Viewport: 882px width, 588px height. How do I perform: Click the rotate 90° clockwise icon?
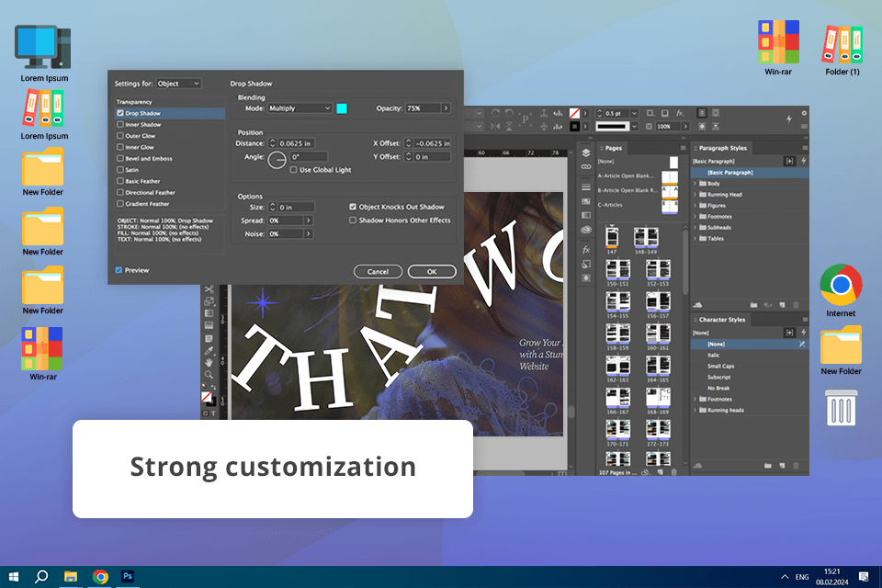tap(495, 113)
